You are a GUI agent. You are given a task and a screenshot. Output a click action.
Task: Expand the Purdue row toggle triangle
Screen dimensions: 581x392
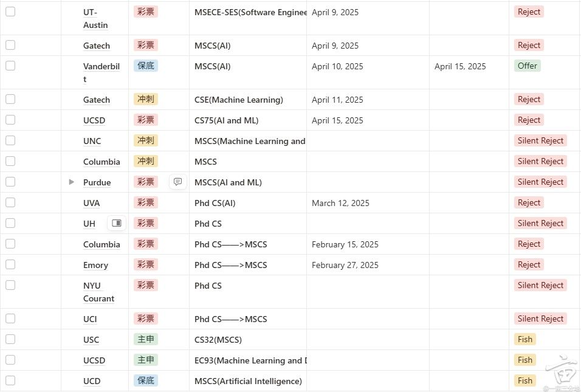(72, 182)
